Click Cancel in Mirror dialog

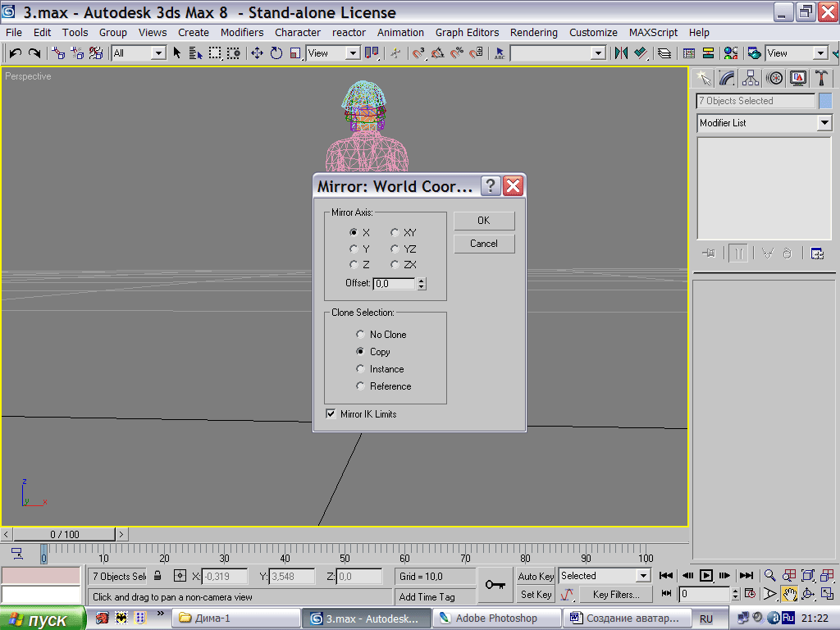[x=484, y=244]
